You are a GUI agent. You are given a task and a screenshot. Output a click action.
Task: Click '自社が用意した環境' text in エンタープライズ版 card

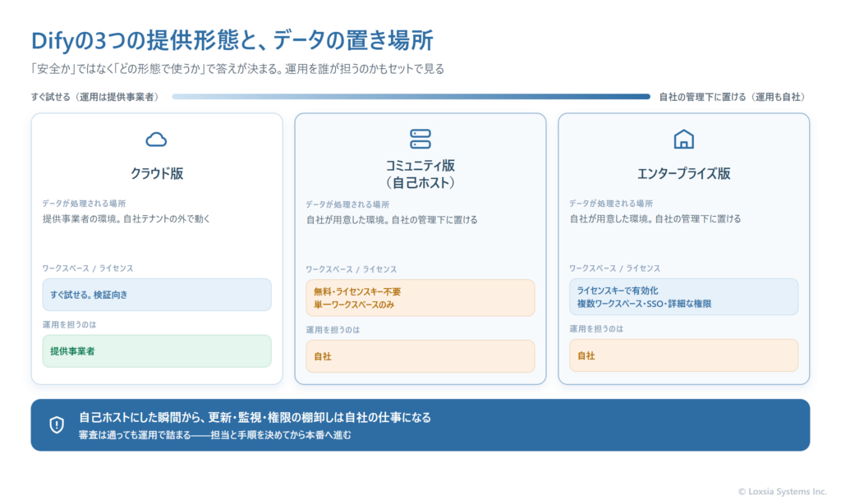pos(655,219)
